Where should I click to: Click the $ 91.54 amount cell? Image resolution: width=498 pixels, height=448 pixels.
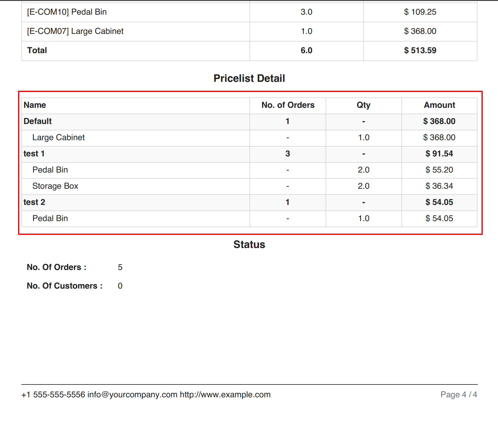coord(439,154)
